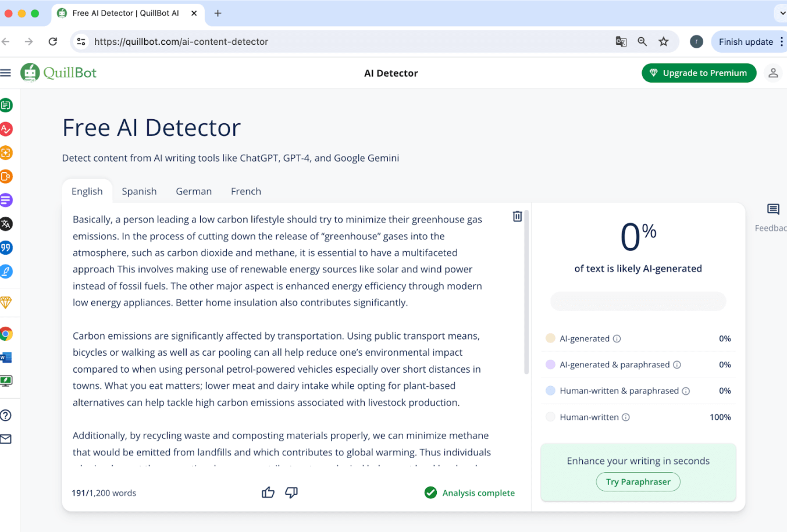787x532 pixels.
Task: Click the Analysis complete status
Action: tap(470, 492)
